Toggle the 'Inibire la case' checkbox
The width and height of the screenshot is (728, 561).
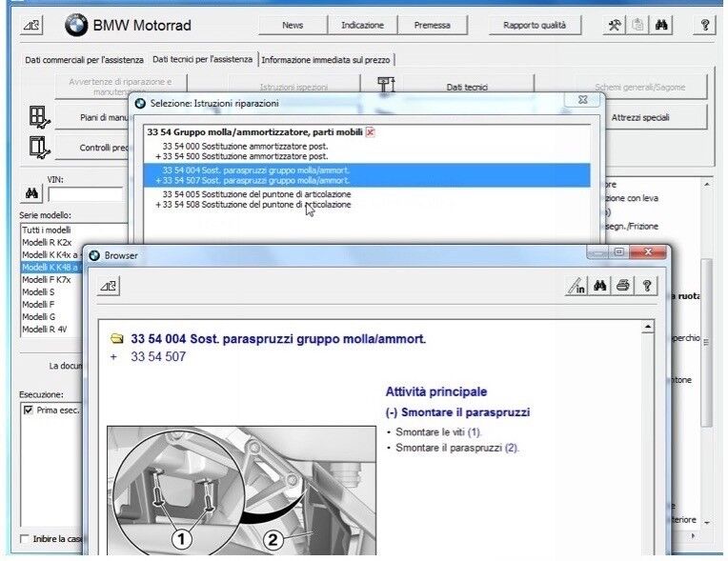[x=25, y=539]
